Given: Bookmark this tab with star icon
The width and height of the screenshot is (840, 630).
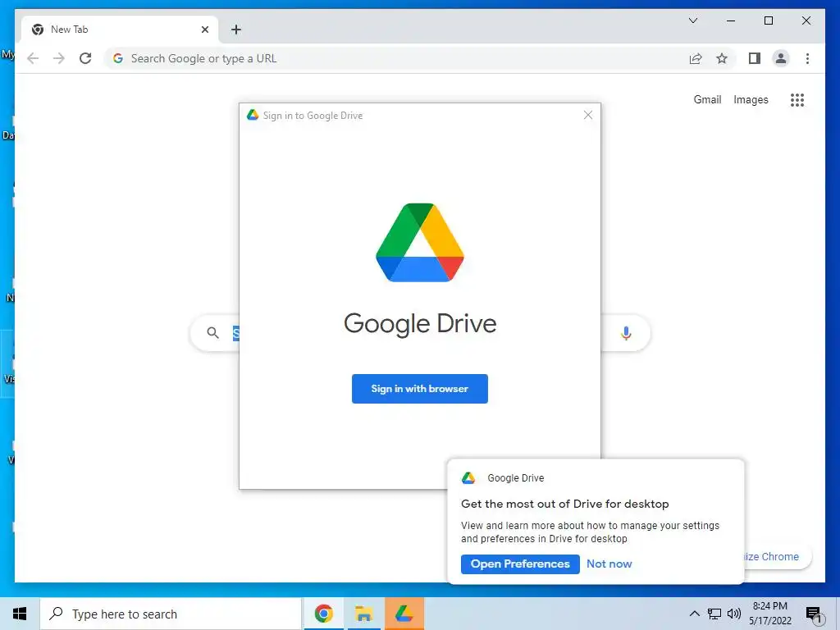Looking at the screenshot, I should pos(722,58).
